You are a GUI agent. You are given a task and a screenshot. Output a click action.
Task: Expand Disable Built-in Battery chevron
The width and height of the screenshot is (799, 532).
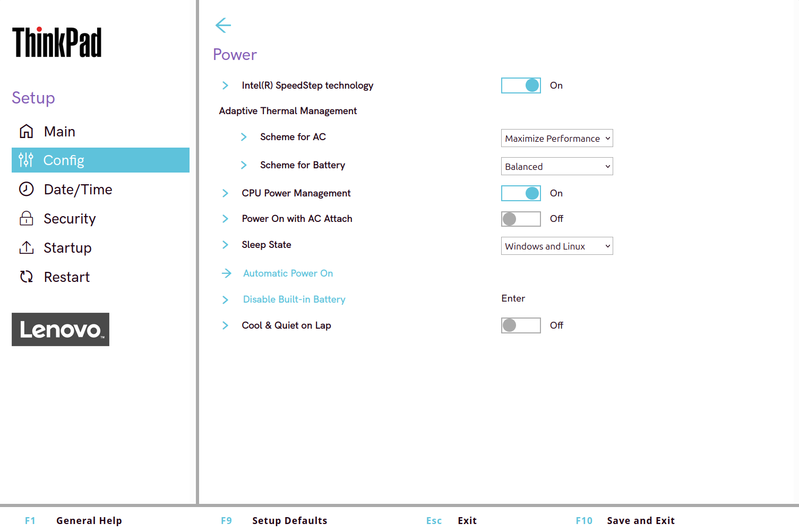[x=225, y=300]
